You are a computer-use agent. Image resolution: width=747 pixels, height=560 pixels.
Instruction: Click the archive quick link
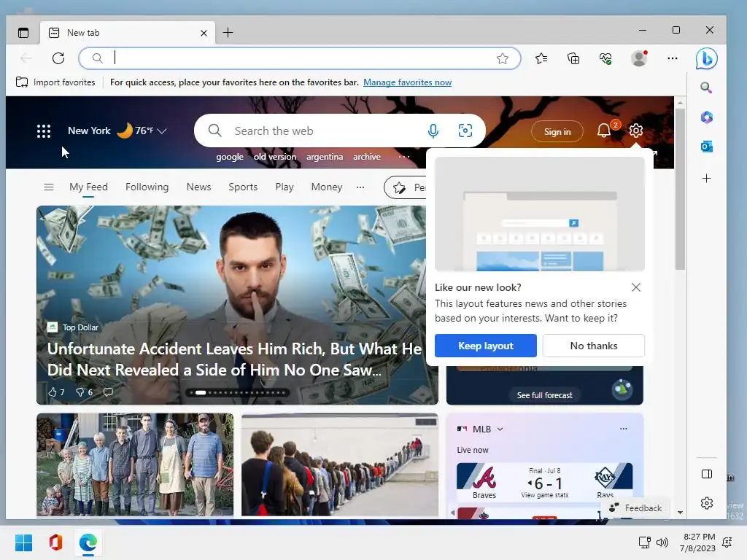367,157
